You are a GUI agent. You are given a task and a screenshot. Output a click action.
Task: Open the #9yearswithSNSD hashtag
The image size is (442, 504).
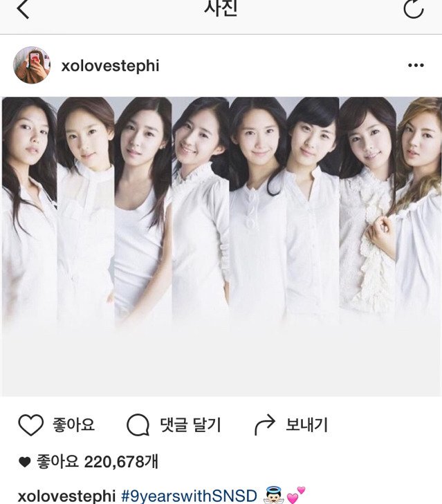click(189, 496)
